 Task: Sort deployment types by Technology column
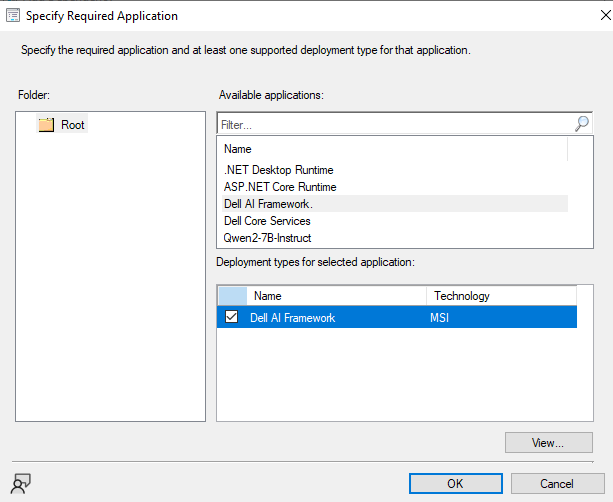click(500, 296)
